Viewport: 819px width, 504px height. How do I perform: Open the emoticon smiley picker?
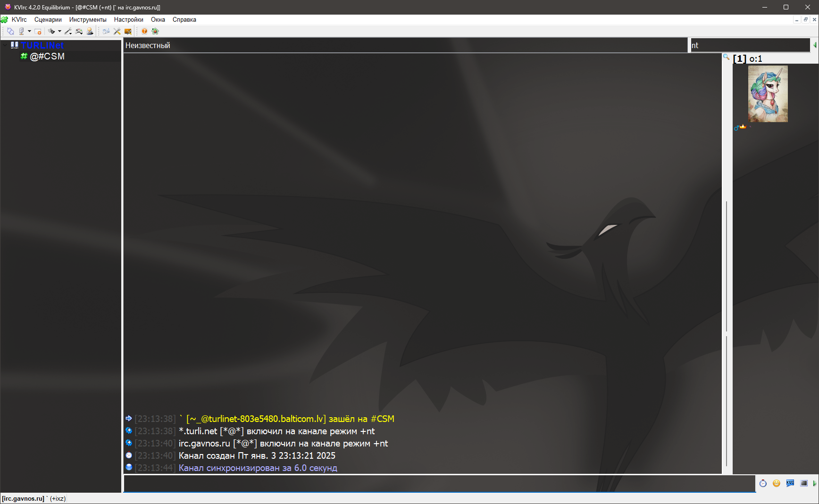point(777,483)
